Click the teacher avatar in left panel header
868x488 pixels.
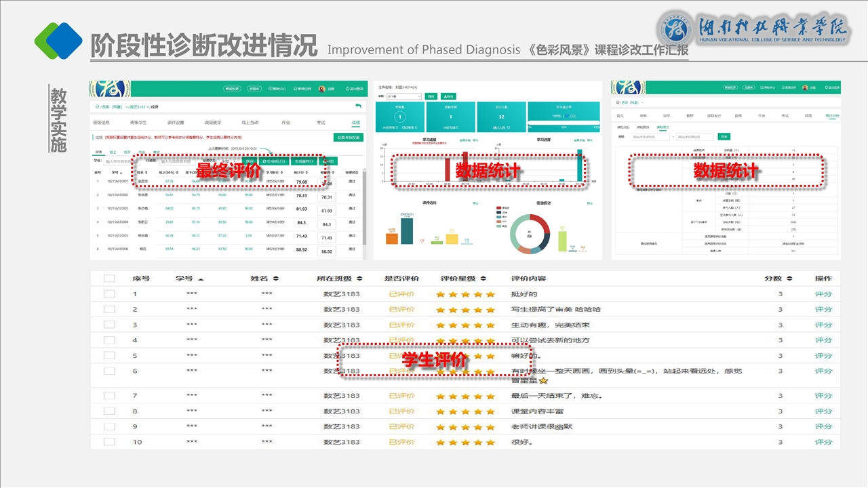pyautogui.click(x=321, y=88)
